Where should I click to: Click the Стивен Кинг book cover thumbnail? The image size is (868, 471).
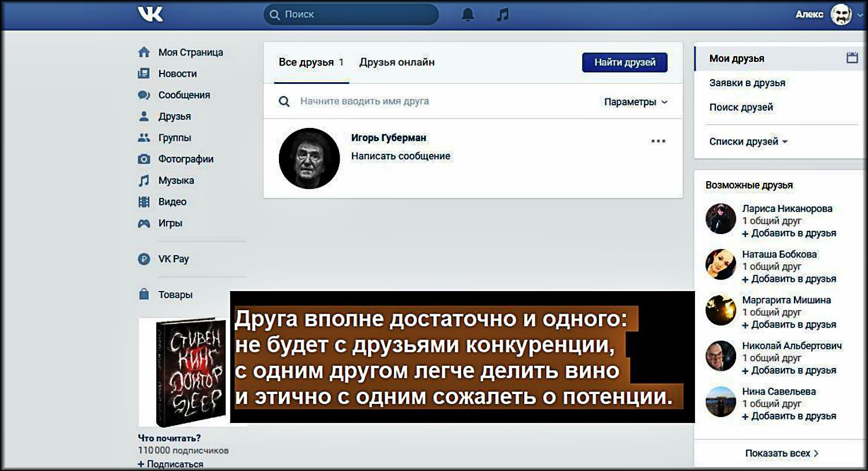click(191, 372)
